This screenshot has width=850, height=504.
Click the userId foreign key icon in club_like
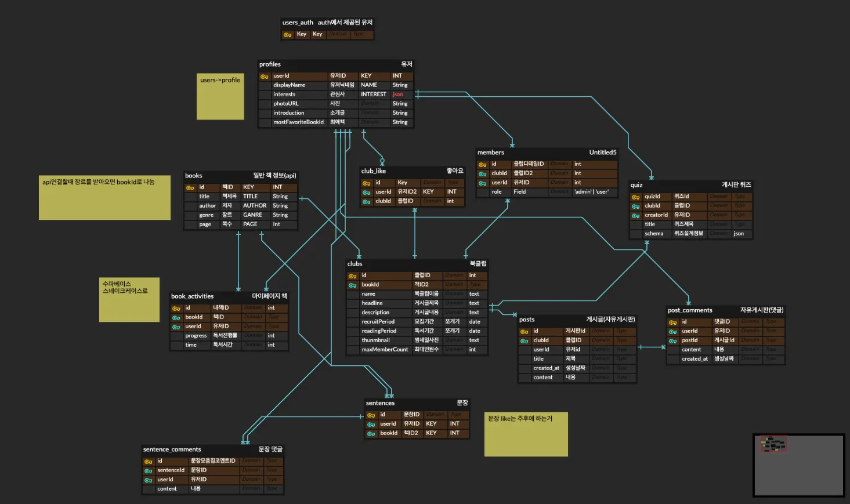click(367, 193)
